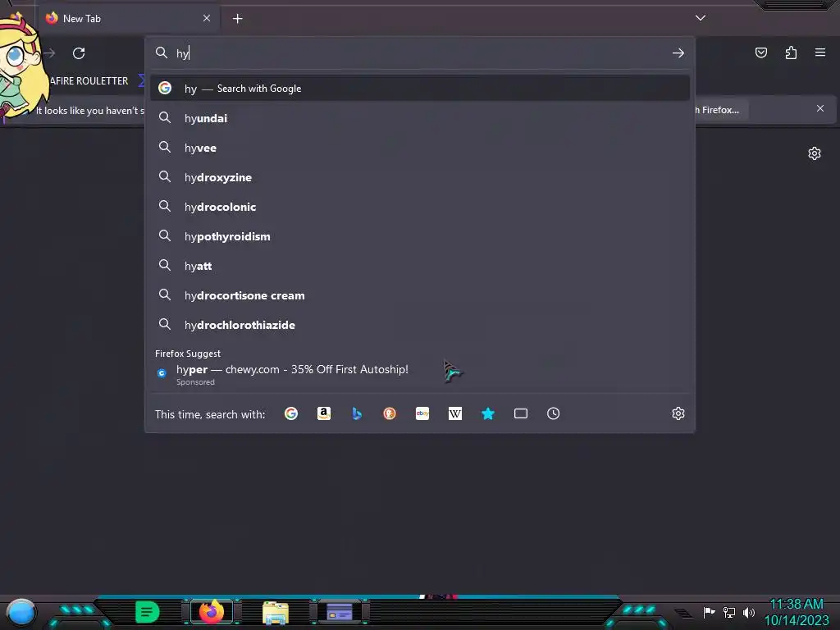The image size is (840, 630).
Task: Reload the current page
Action: 79,53
